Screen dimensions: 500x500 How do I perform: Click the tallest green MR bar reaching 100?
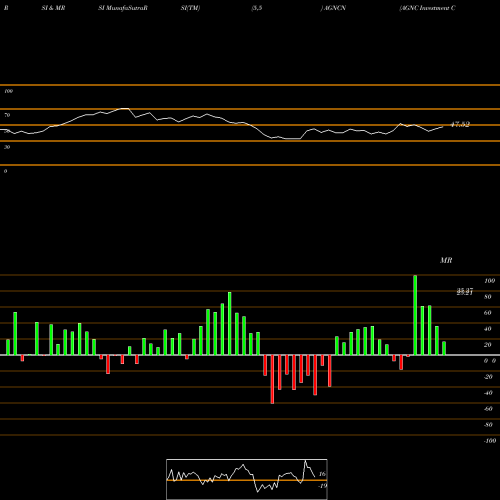(415, 315)
